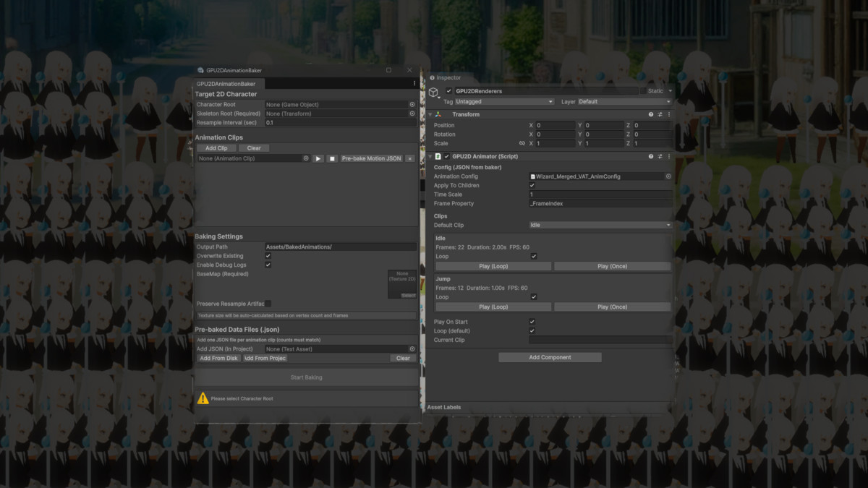This screenshot has width=868, height=488.
Task: Click the Add From Project button
Action: pos(265,359)
